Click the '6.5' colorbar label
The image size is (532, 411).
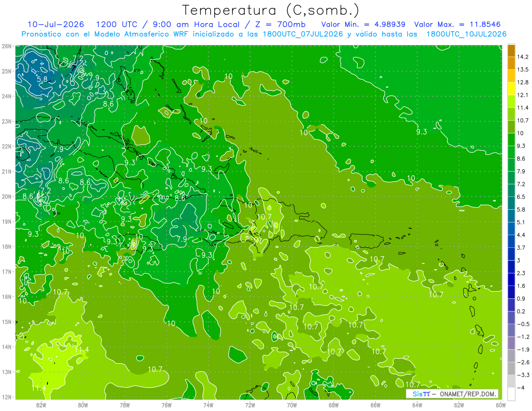tap(522, 197)
